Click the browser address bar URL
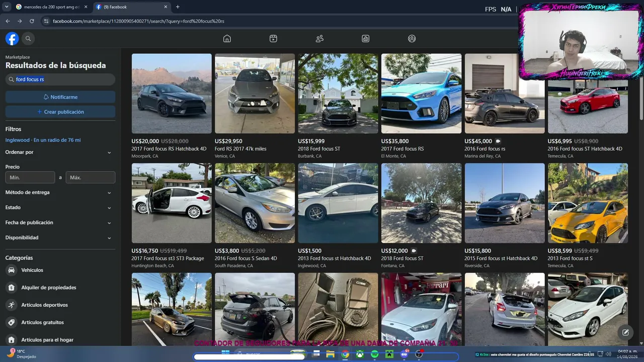Screen dimensions: 644x362 click(x=138, y=21)
